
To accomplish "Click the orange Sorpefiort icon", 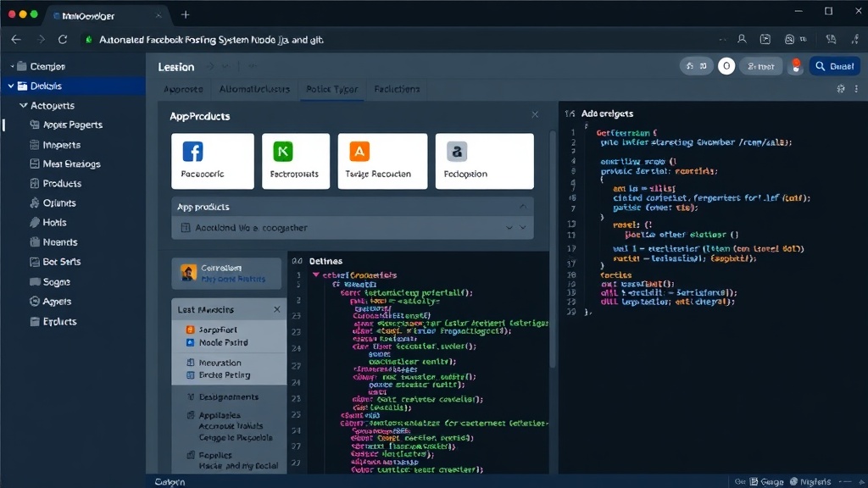I will pyautogui.click(x=190, y=330).
